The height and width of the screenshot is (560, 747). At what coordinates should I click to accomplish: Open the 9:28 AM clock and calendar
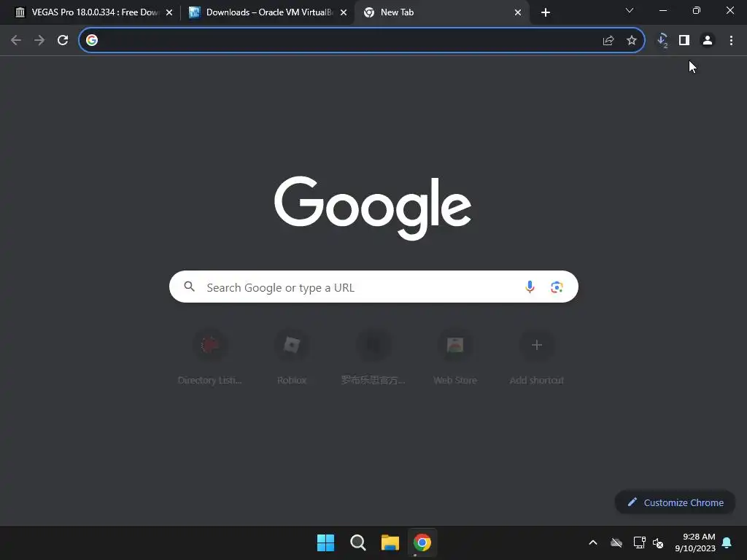point(695,542)
